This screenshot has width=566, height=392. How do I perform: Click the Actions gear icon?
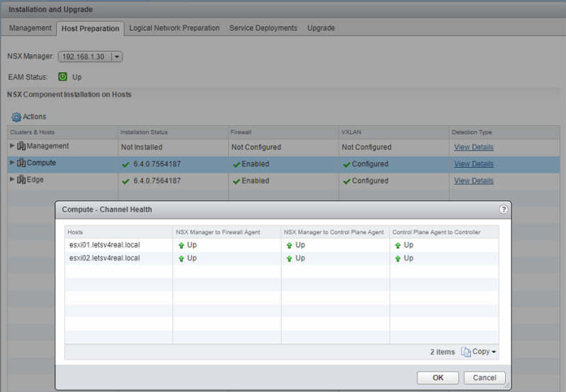[16, 117]
